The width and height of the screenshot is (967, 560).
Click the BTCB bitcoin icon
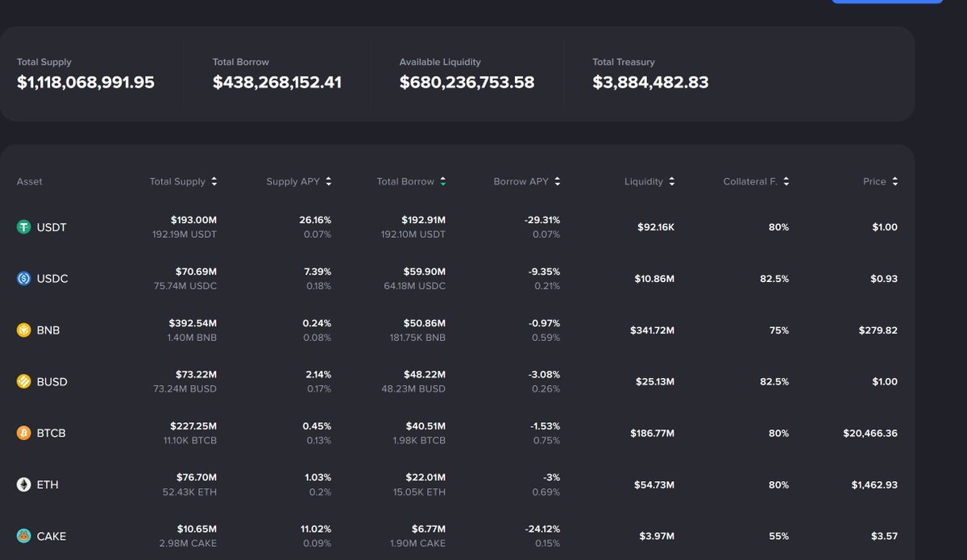[24, 433]
